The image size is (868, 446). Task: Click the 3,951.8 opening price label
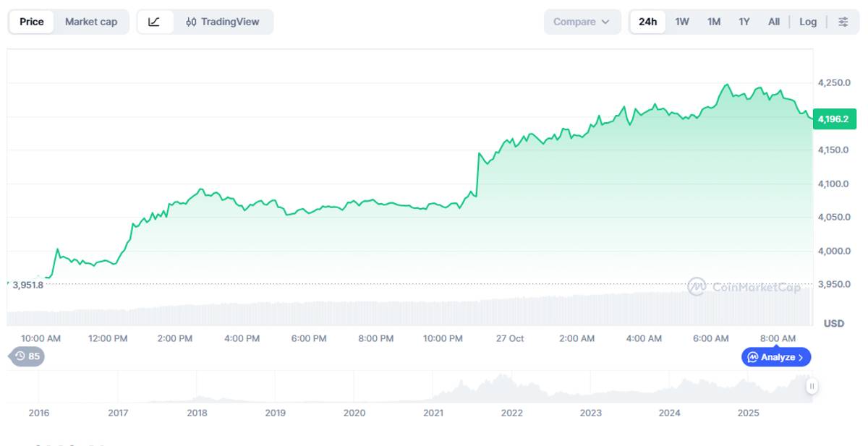tap(28, 285)
